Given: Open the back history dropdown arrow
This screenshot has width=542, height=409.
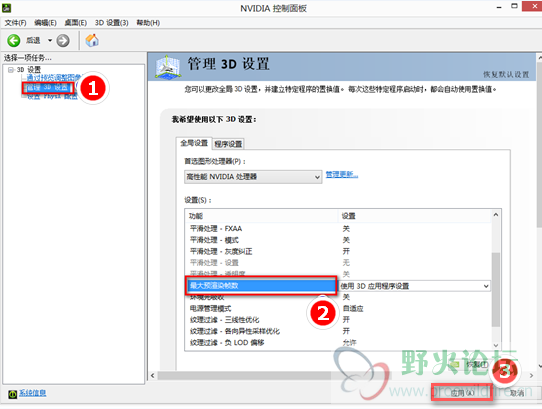Looking at the screenshot, I should (x=50, y=40).
